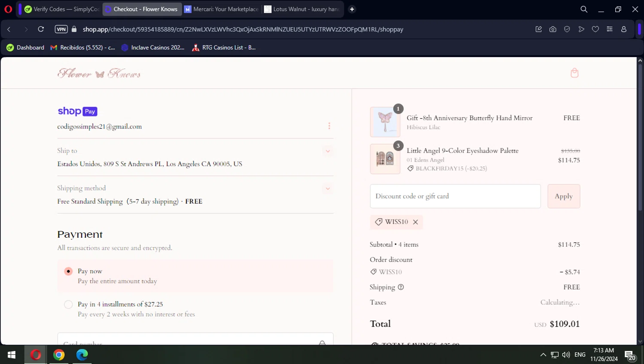The image size is (644, 364).
Task: Open the profile account icon
Action: [x=624, y=29]
